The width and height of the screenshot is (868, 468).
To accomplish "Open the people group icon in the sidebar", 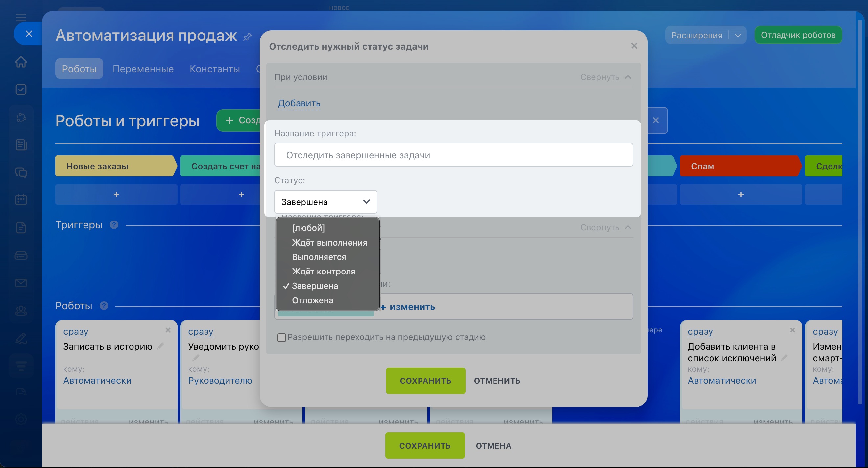I will pos(21,311).
